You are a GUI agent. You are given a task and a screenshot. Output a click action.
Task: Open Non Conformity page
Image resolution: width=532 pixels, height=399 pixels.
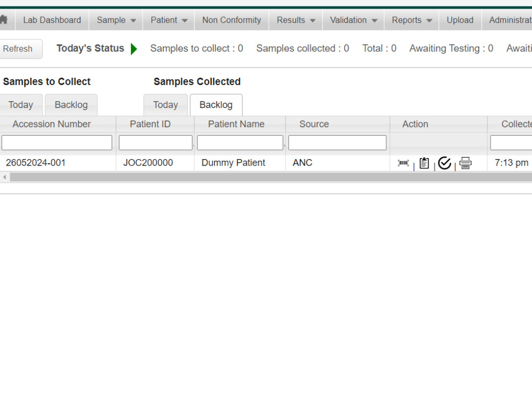tap(231, 20)
